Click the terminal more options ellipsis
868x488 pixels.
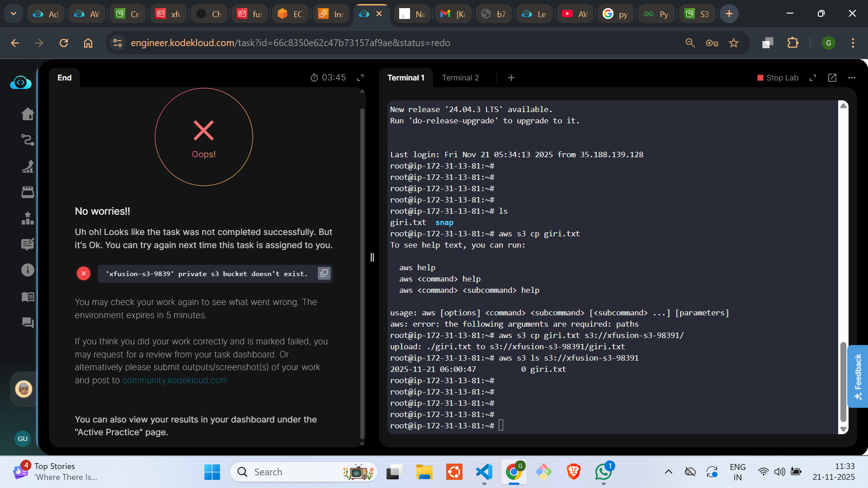tap(852, 78)
